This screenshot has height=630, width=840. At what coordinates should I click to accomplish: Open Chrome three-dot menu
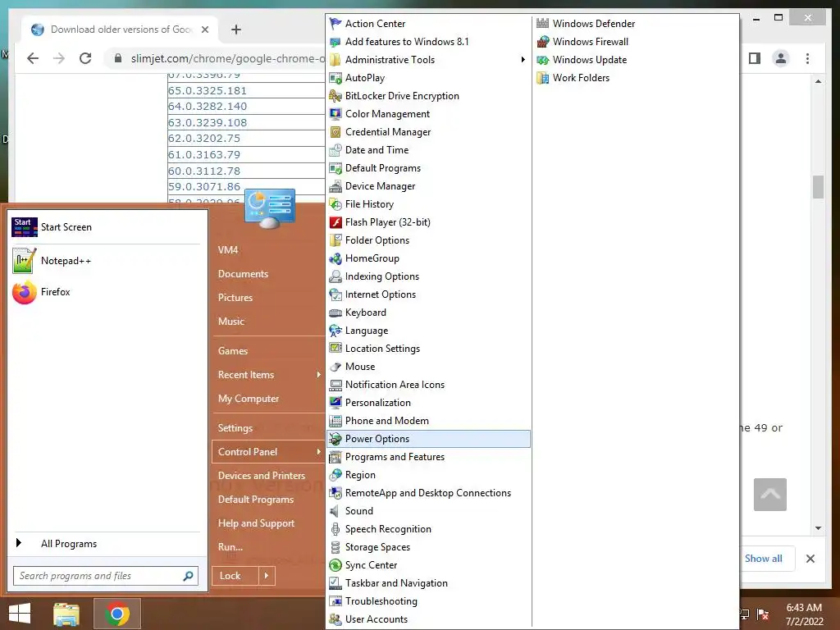[808, 58]
